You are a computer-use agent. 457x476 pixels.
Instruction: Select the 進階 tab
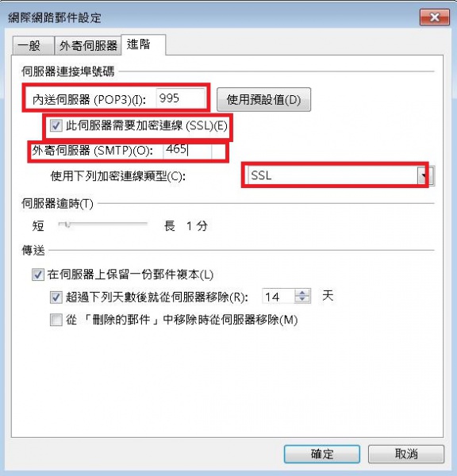click(x=144, y=45)
